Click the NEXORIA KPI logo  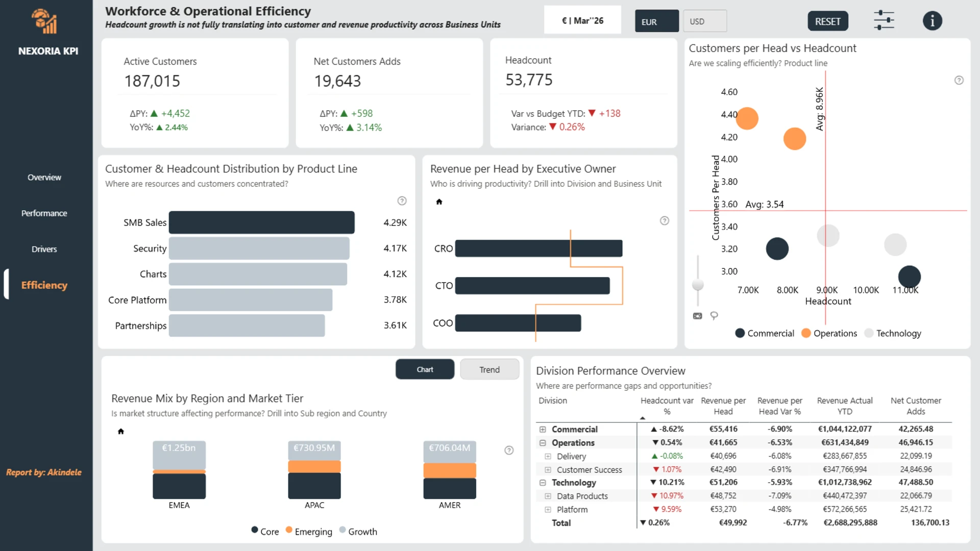click(44, 22)
